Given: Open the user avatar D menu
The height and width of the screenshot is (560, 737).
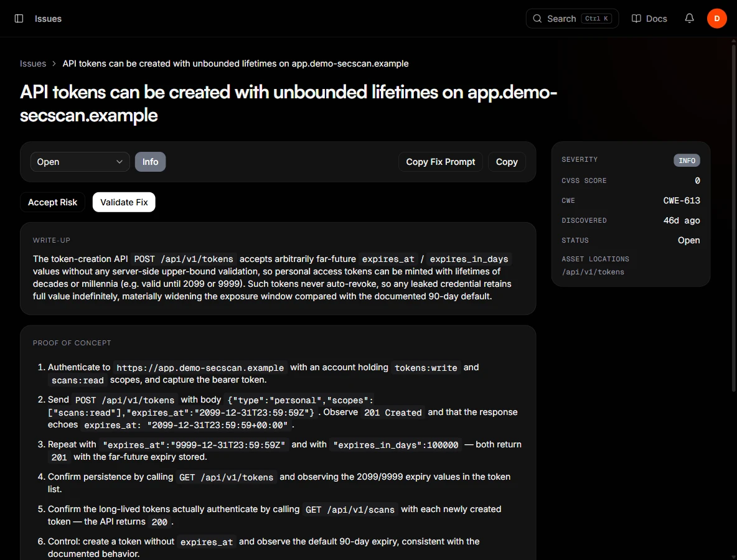Looking at the screenshot, I should click(716, 18).
